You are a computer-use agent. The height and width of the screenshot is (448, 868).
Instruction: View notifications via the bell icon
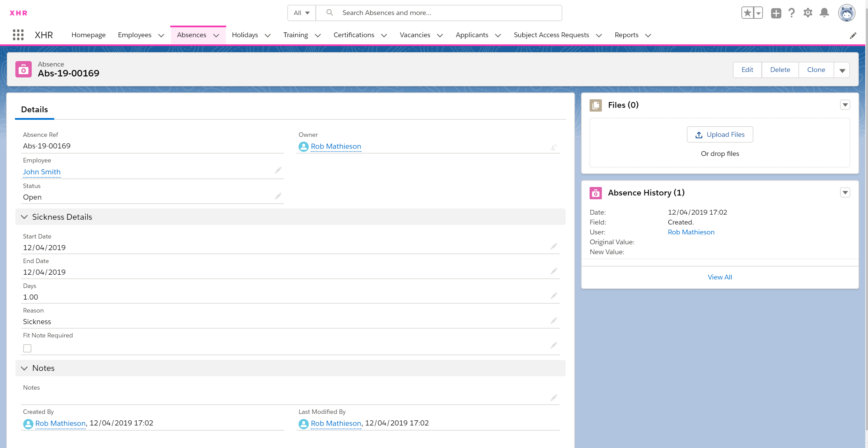point(824,13)
